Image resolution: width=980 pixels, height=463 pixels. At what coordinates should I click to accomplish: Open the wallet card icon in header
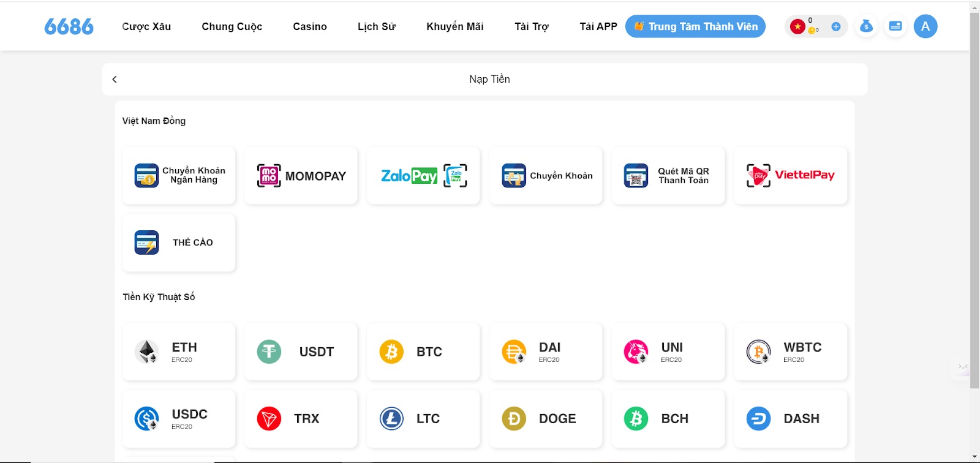pos(895,26)
